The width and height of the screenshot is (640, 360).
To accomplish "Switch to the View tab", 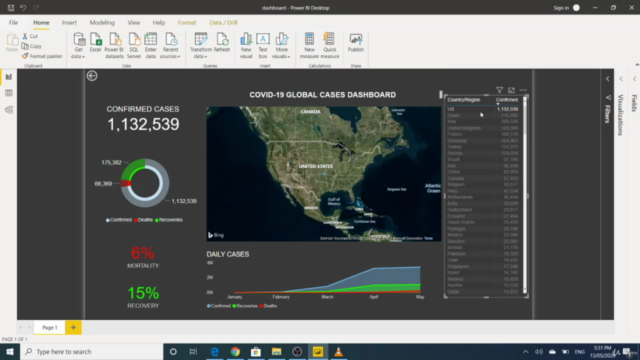I will (134, 22).
